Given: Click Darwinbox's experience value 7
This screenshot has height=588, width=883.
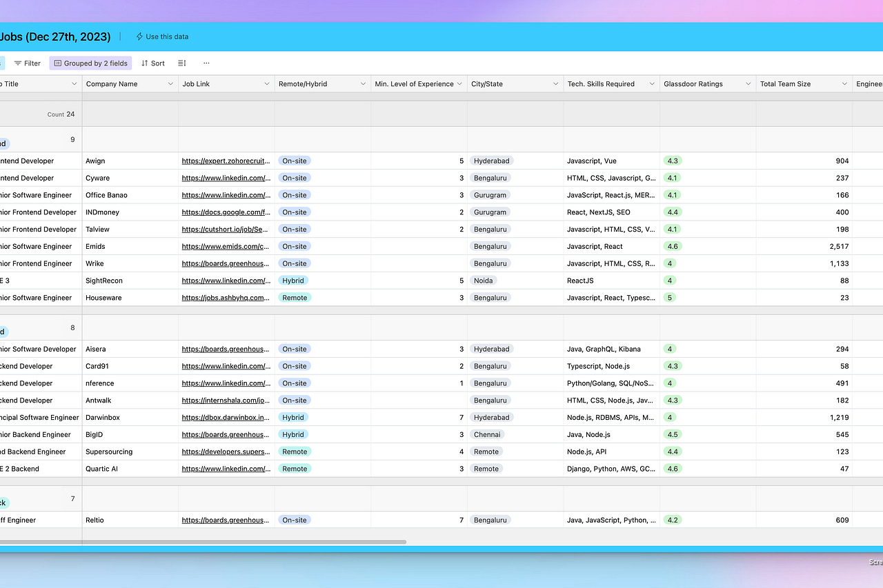Looking at the screenshot, I should point(462,418).
